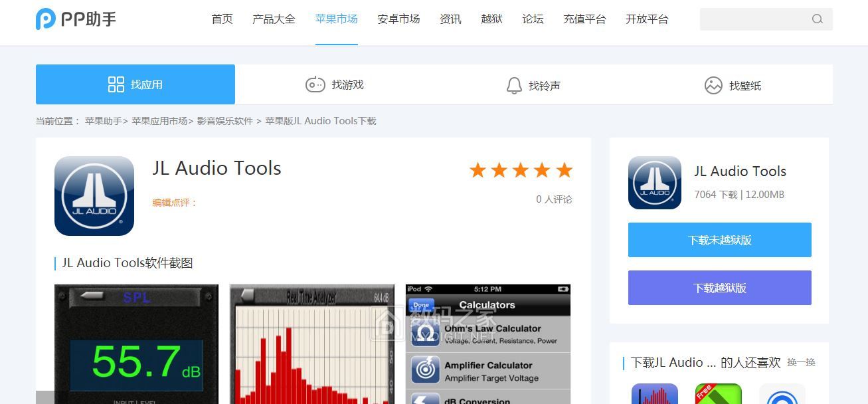Click 换一换 to refresh recommendations
Viewport: 868px width, 404px height.
[801, 363]
